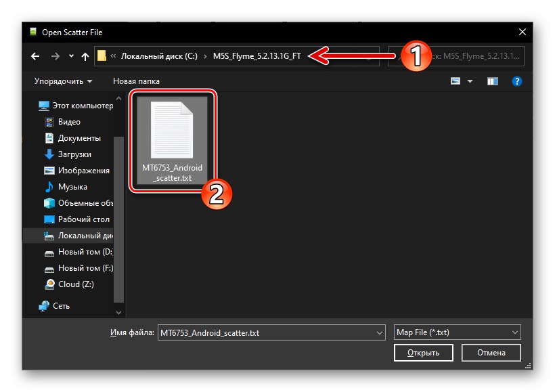Click the MT6753_Android_scatter.txt file name label
This screenshot has height=392, width=555.
[x=172, y=173]
